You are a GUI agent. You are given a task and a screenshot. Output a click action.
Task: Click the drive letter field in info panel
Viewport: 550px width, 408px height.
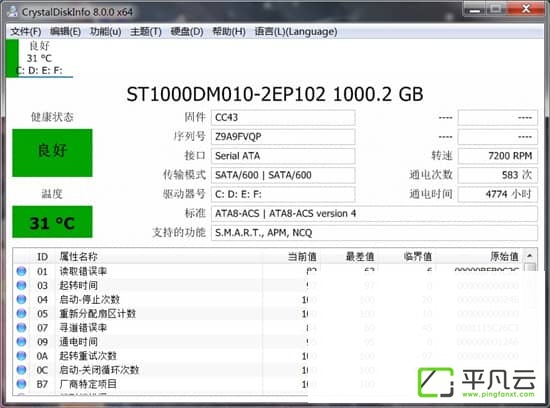coord(283,194)
